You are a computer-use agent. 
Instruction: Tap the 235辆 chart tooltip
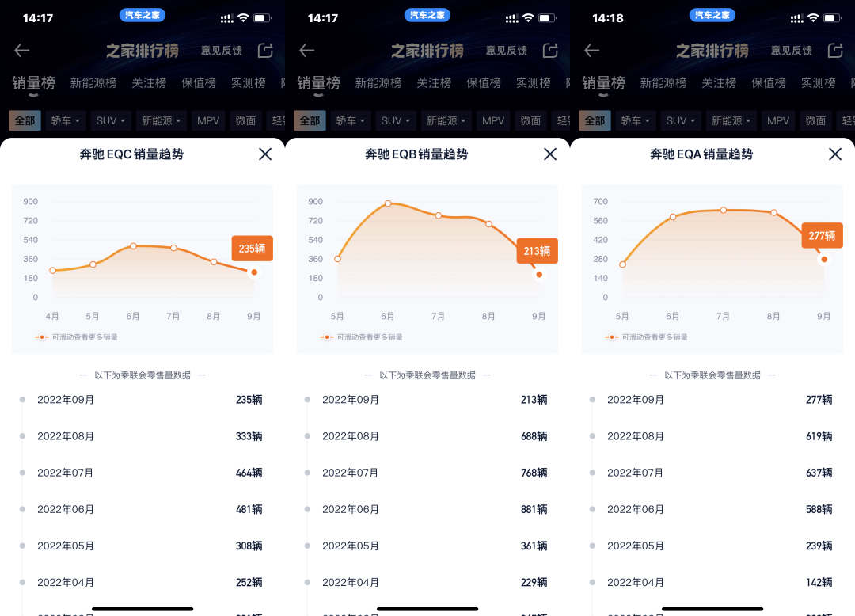point(252,249)
